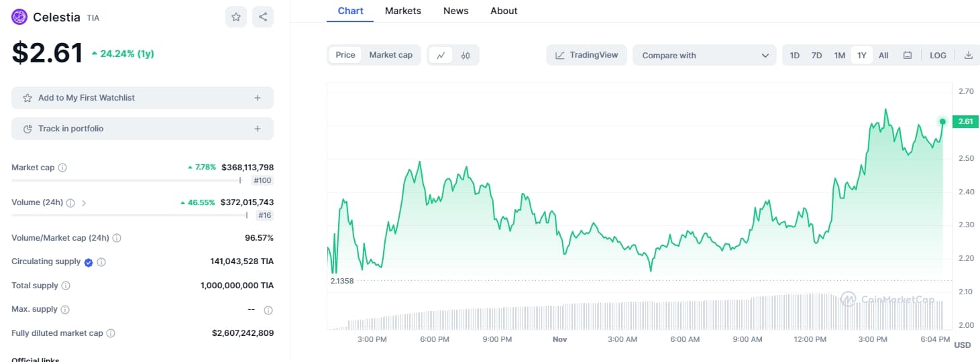Select the Market cap chart toggle
The width and height of the screenshot is (980, 362).
click(391, 55)
